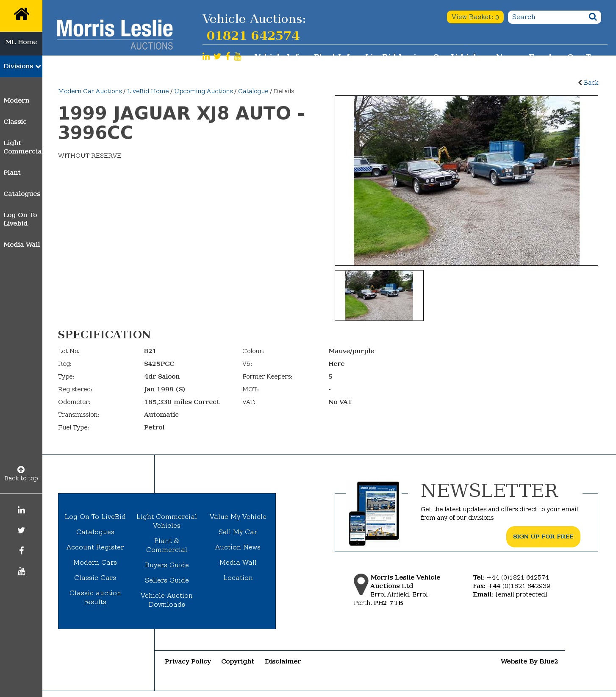Open Privacy Policy link

point(188,661)
